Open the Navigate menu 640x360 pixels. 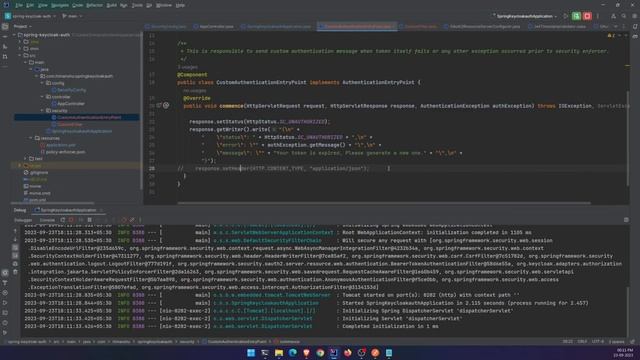click(x=60, y=5)
